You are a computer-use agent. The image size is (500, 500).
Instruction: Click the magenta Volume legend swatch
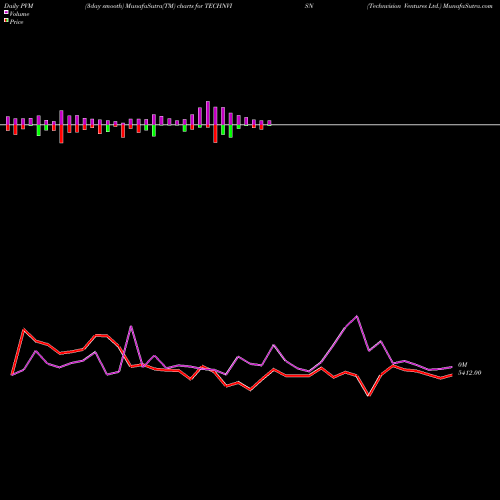coord(6,12)
